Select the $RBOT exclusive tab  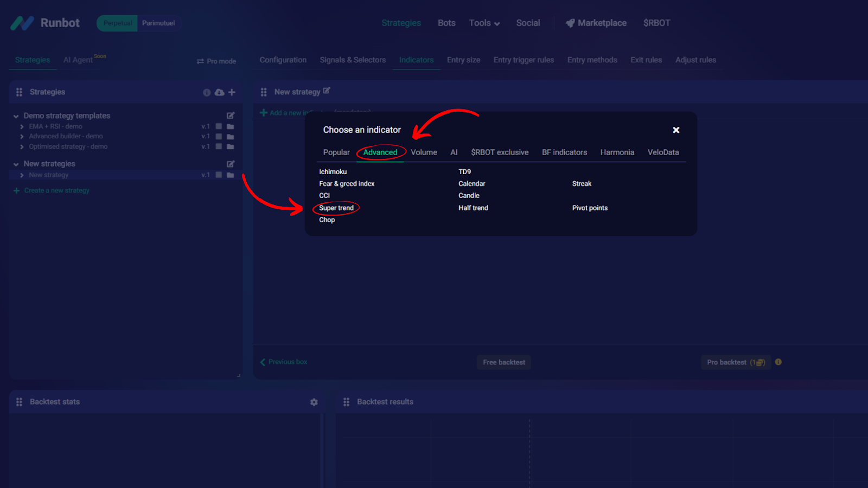500,152
